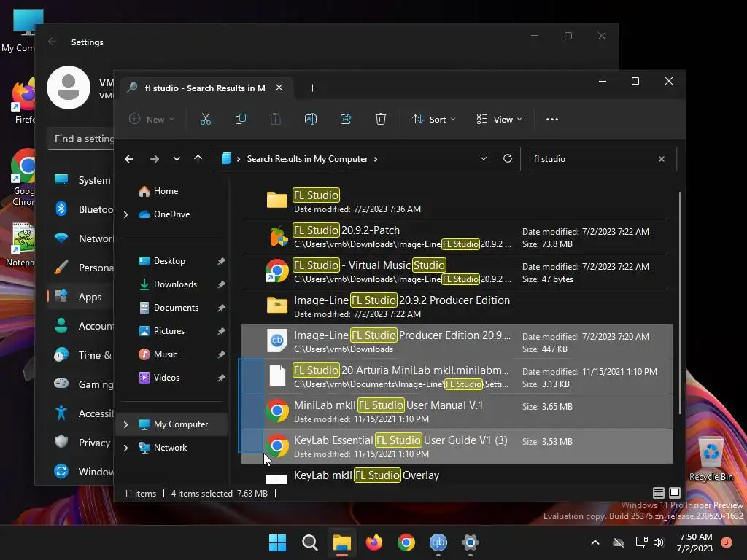Unpin Videos using its pin icon

point(221,378)
